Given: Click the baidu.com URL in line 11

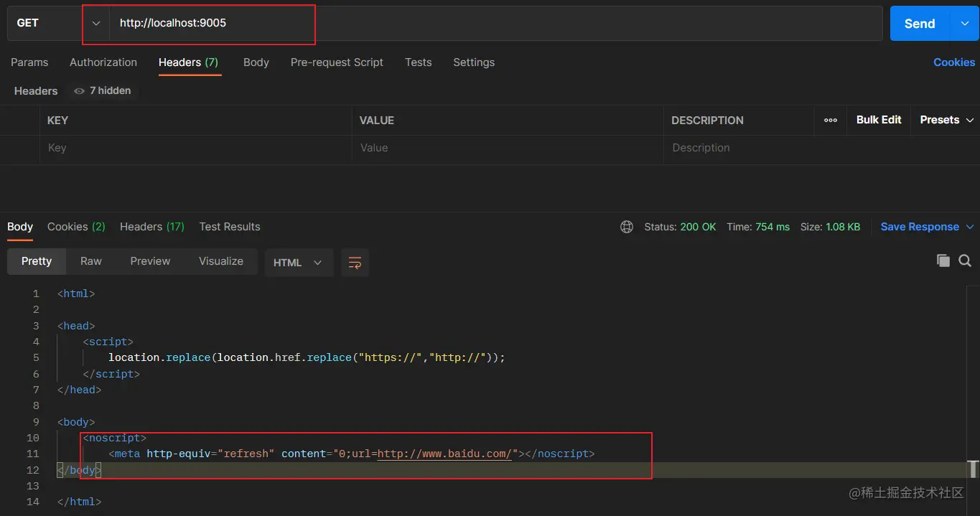Looking at the screenshot, I should pos(444,454).
